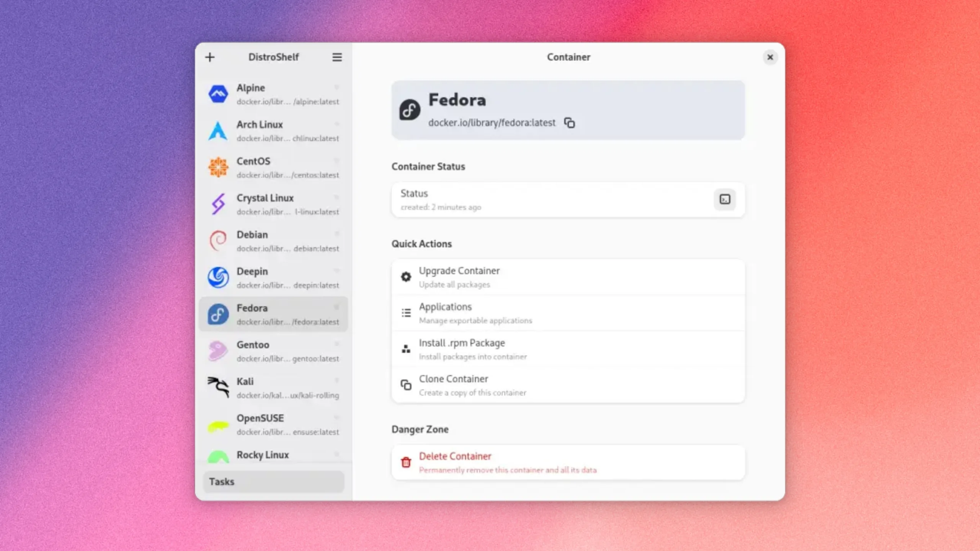This screenshot has width=980, height=551.
Task: Open the DistroShelf hamburger menu
Action: (x=337, y=57)
